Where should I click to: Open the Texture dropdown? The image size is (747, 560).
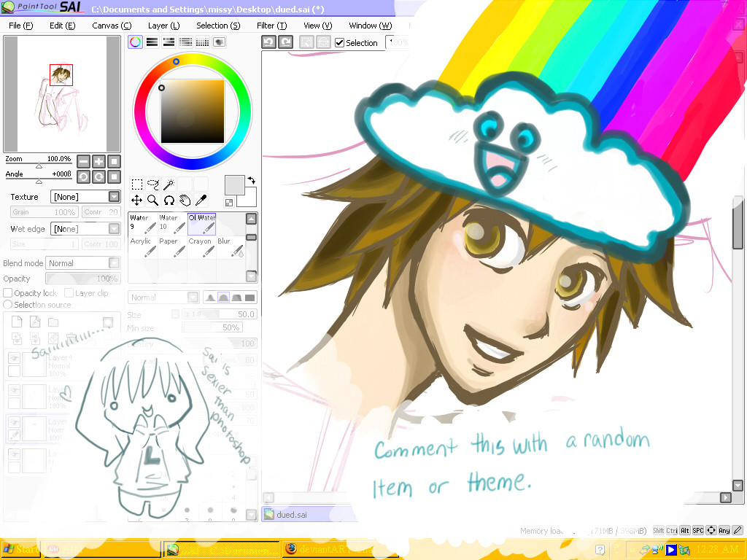click(86, 197)
